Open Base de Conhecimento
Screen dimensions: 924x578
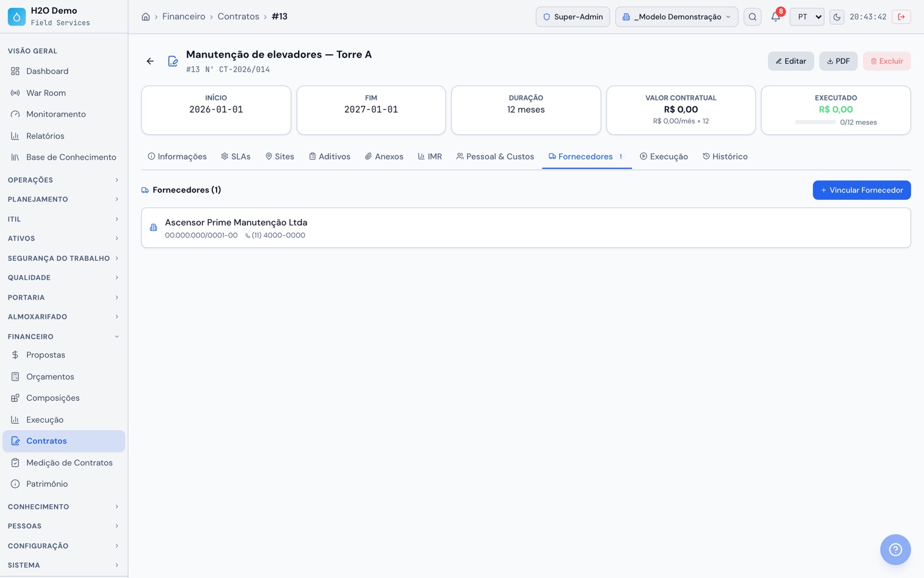pyautogui.click(x=64, y=157)
